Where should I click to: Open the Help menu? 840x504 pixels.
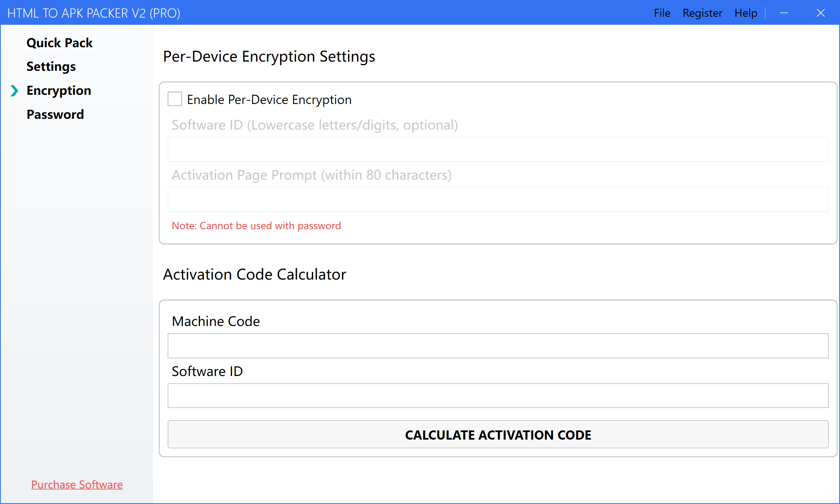746,13
